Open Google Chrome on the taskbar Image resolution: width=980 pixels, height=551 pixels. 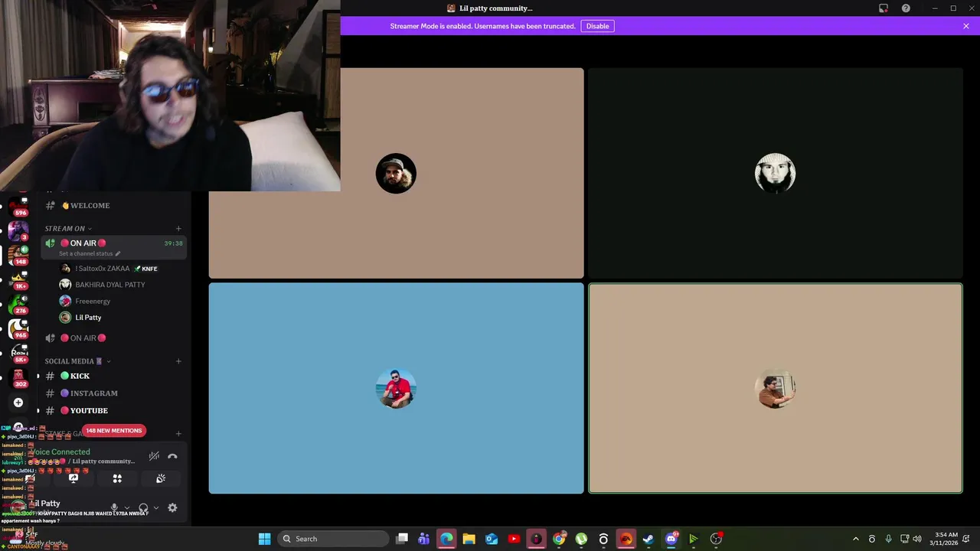click(x=559, y=539)
